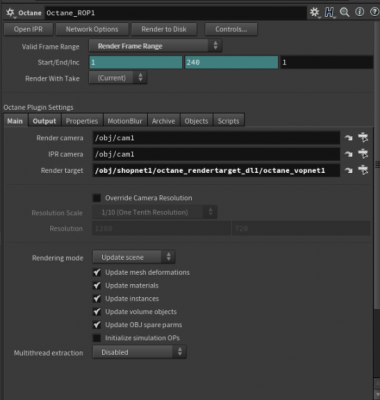Open node chooser for IPR camera
Viewport: 380px width, 400px height.
pos(363,154)
